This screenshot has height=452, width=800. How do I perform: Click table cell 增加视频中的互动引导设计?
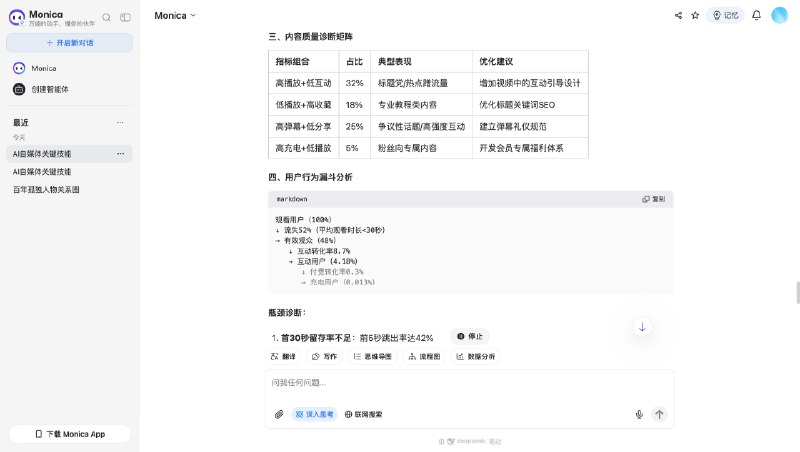(530, 83)
